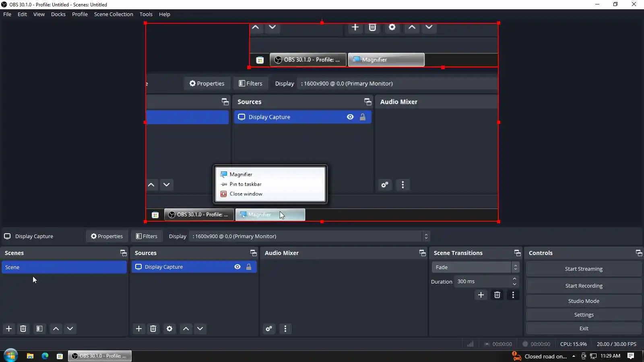The height and width of the screenshot is (362, 644).
Task: Toggle Display Capture visibility eye in bottom Sources dock
Action: click(237, 267)
